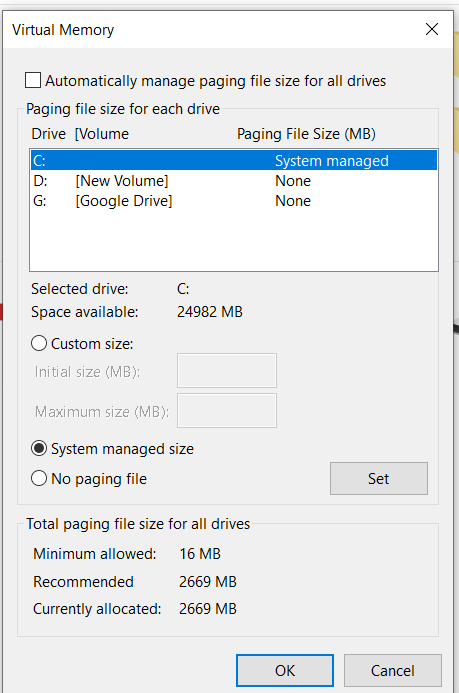Click the Space available 24982 MB value
Image resolution: width=459 pixels, height=693 pixels.
point(210,312)
